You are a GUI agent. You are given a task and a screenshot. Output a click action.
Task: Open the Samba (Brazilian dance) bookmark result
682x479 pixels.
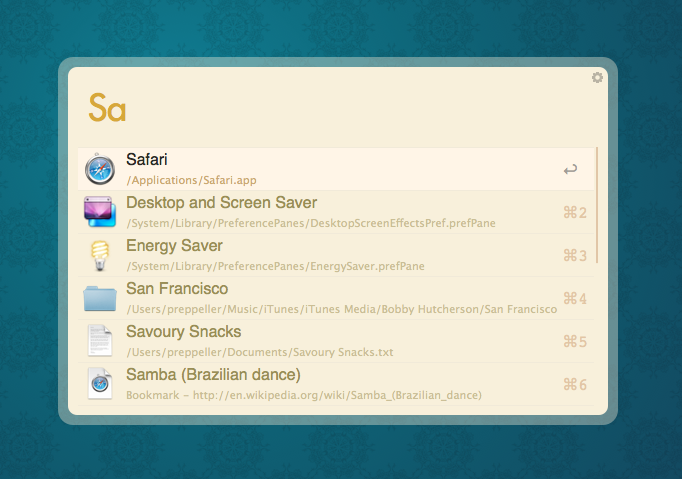[213, 375]
